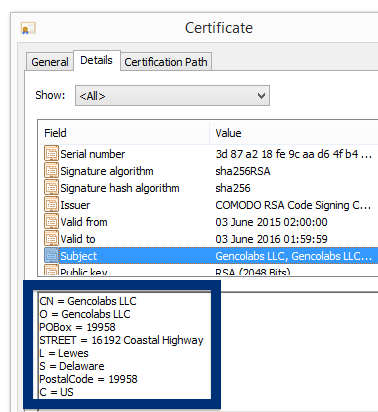378x412 pixels.
Task: Click the 03 June 2015 02:00:00 value
Action: [x=271, y=222]
